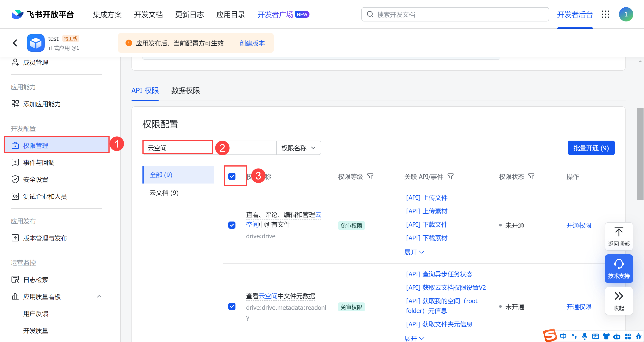This screenshot has height=342, width=644.
Task: Expand 展开 for metadata readonly API list
Action: pyautogui.click(x=414, y=338)
